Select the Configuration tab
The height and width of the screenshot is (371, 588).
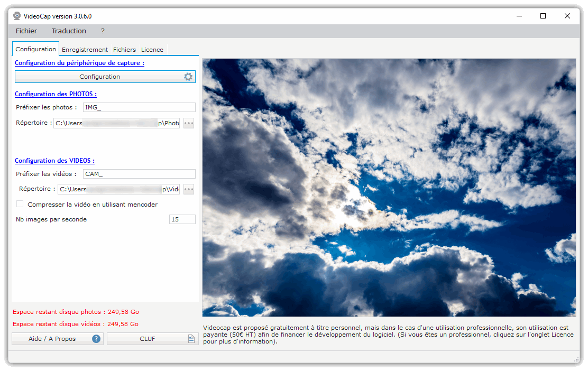35,49
